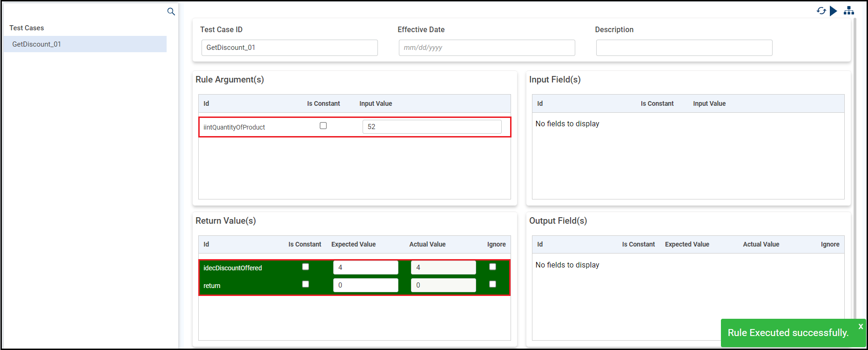Edit Expected Value for return row
The image size is (868, 350).
coord(365,285)
